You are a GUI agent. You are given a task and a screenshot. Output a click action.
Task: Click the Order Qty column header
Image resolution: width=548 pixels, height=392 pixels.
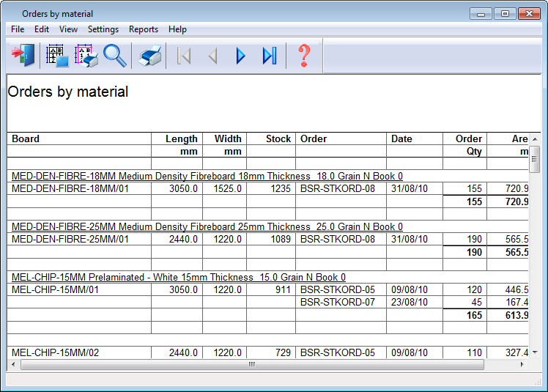tap(469, 145)
